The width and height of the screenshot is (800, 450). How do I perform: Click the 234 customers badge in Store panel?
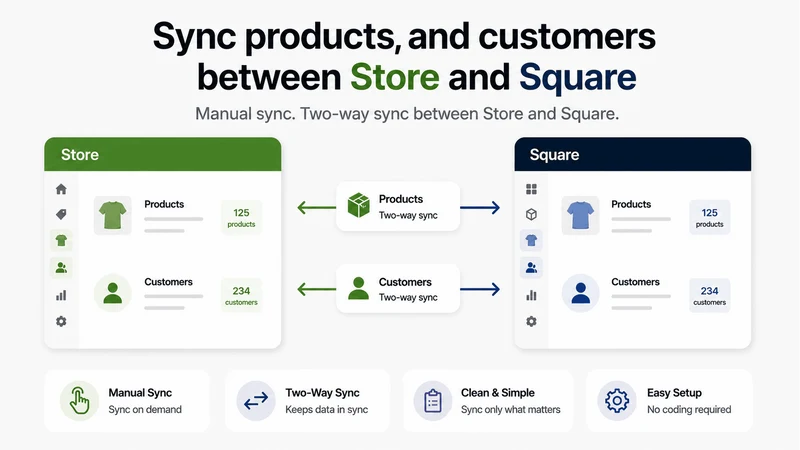(241, 295)
